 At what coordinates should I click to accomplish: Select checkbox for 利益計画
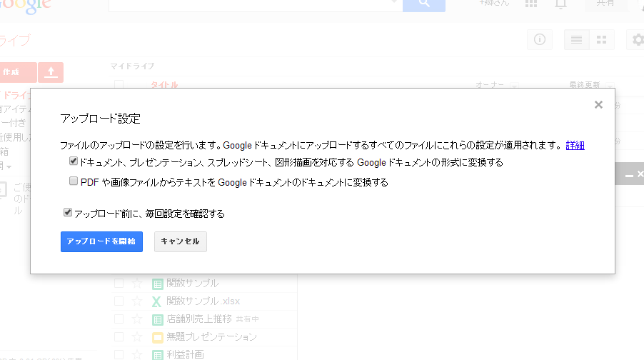119,354
